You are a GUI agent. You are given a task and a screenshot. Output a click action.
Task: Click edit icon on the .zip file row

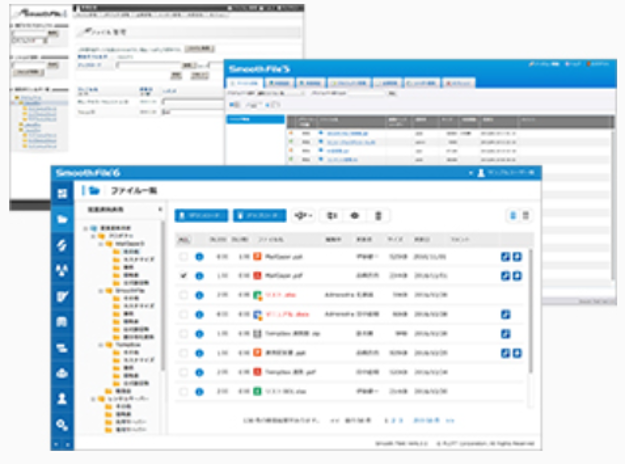(505, 334)
